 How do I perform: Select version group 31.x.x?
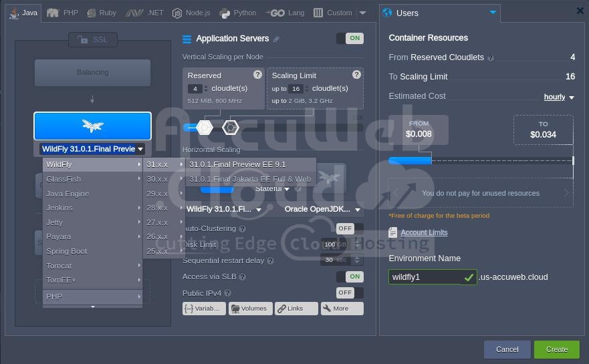point(164,164)
